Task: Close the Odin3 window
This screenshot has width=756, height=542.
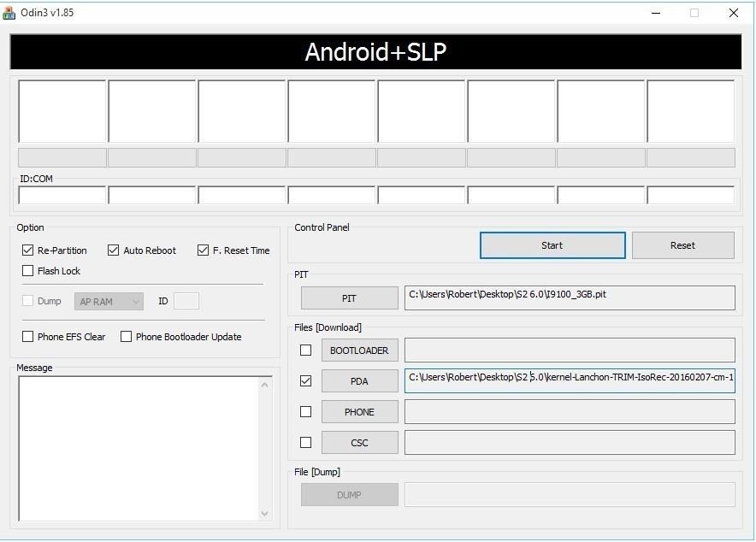Action: point(734,13)
